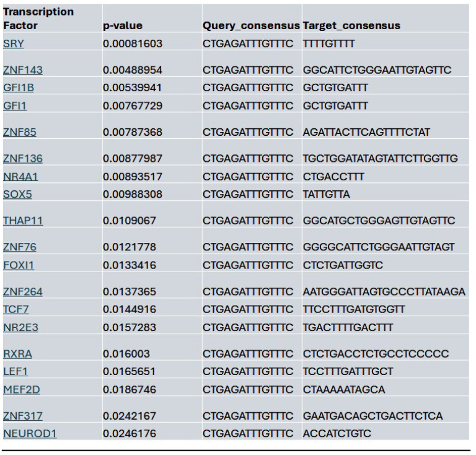476x455 pixels.
Task: Follow the RXRA hyperlink
Action: [17, 354]
